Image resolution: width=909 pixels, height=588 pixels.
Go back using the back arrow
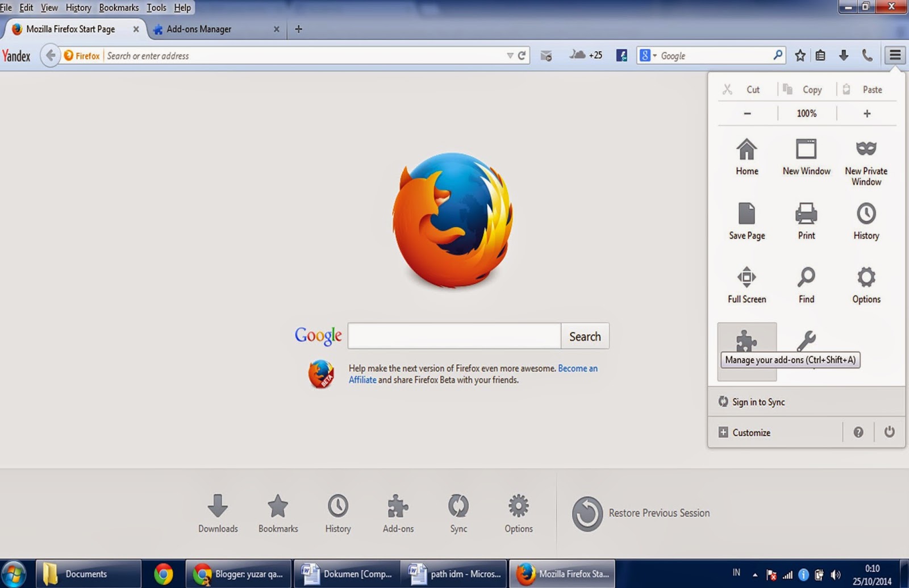pyautogui.click(x=51, y=55)
